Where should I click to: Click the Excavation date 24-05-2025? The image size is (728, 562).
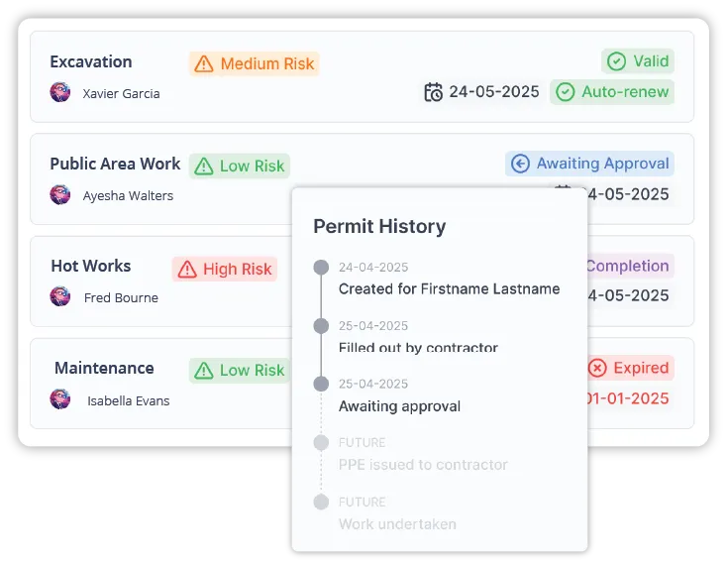(x=494, y=92)
